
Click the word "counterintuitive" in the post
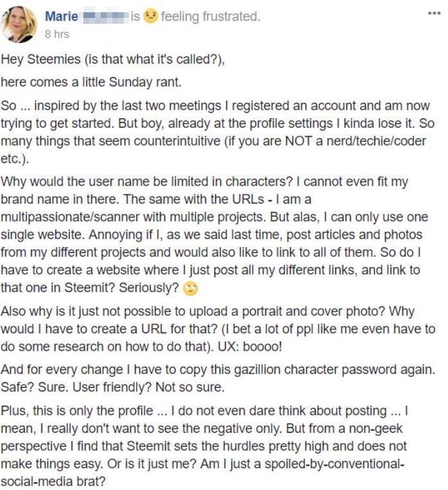[177, 141]
